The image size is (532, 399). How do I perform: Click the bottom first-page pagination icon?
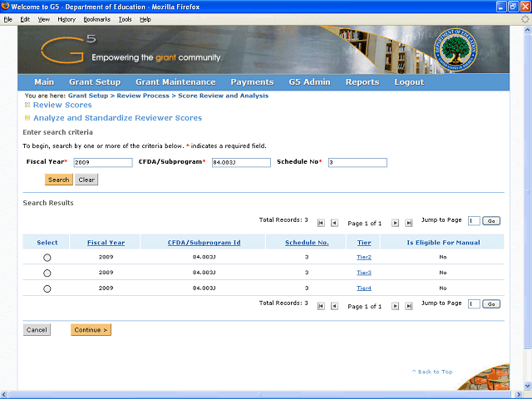coord(321,306)
